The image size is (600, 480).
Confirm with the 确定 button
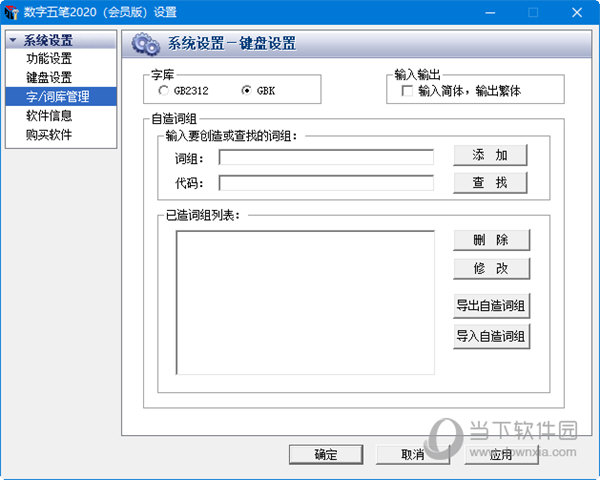coord(326,454)
